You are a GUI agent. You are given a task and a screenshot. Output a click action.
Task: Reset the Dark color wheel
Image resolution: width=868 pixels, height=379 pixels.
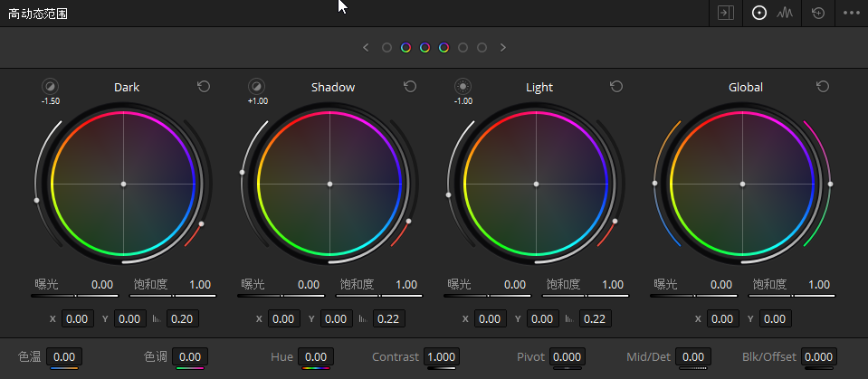point(204,86)
